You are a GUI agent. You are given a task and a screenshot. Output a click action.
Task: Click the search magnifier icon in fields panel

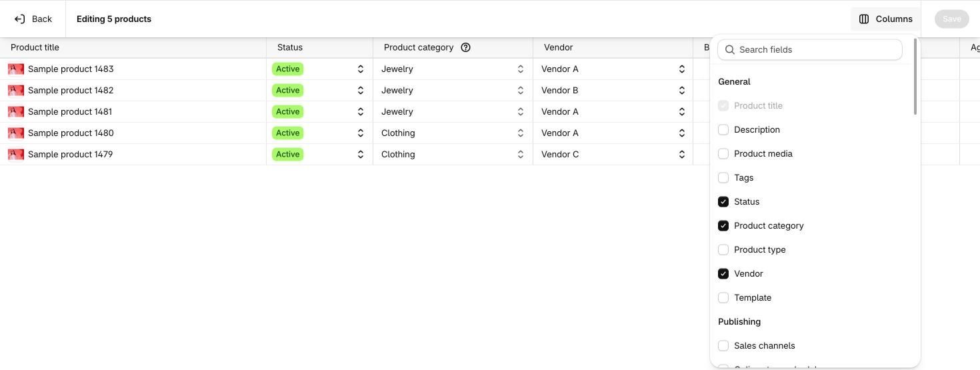click(x=729, y=49)
